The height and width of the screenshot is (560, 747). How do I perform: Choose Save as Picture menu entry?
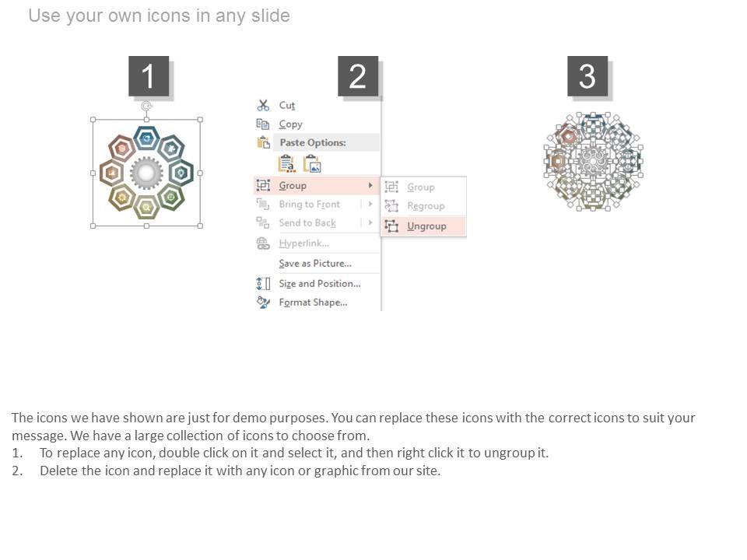tap(315, 264)
